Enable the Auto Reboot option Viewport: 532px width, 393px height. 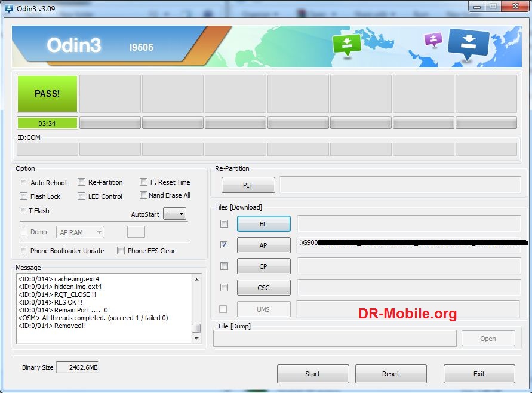23,183
